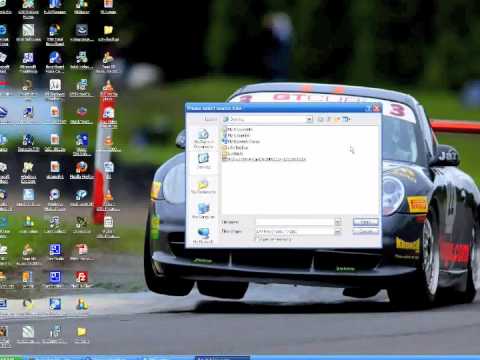Select the red FileZilla desktop icon
480x360 pixels.
[81, 279]
